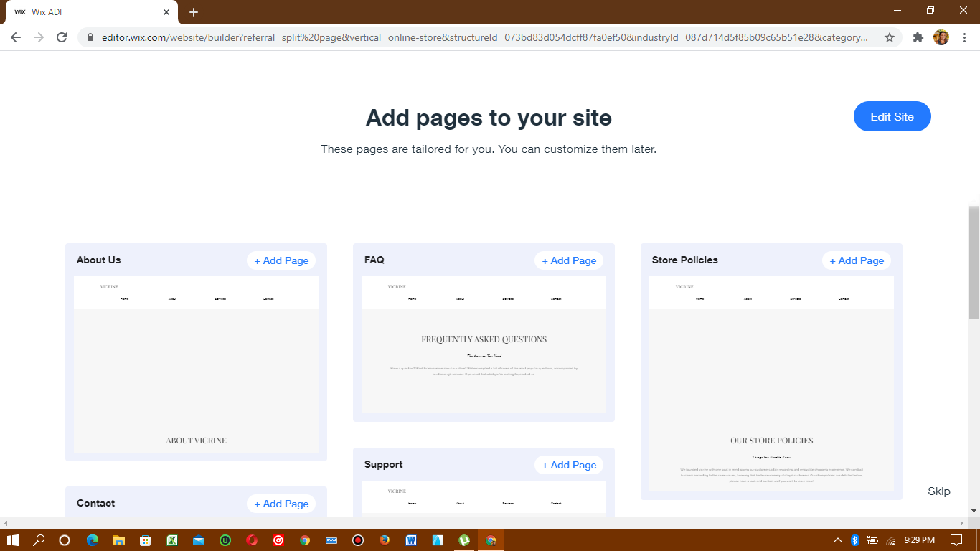Add the Support page
This screenshot has height=551, width=980.
tap(569, 465)
